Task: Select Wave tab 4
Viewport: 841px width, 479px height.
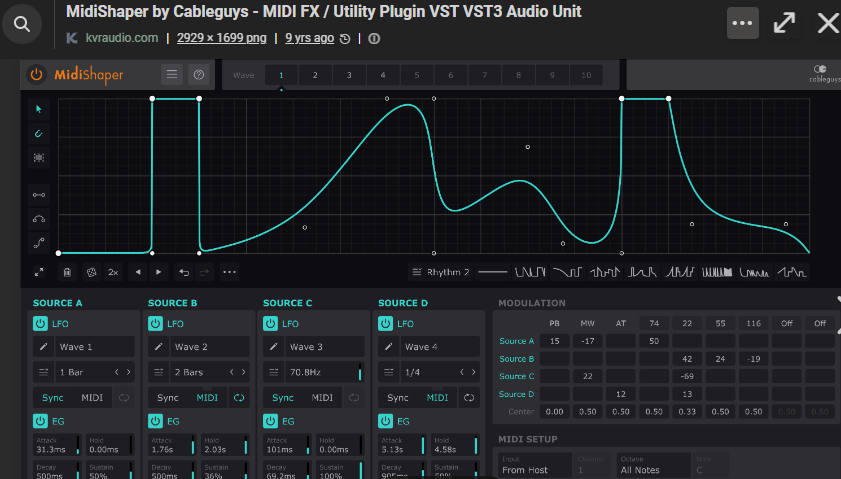Action: (383, 75)
